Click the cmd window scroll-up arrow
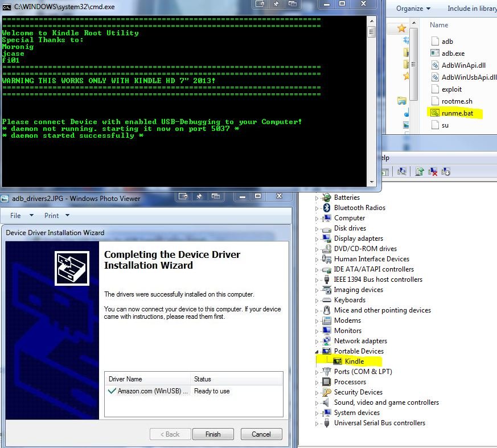Image resolution: width=497 pixels, height=448 pixels. (x=372, y=21)
